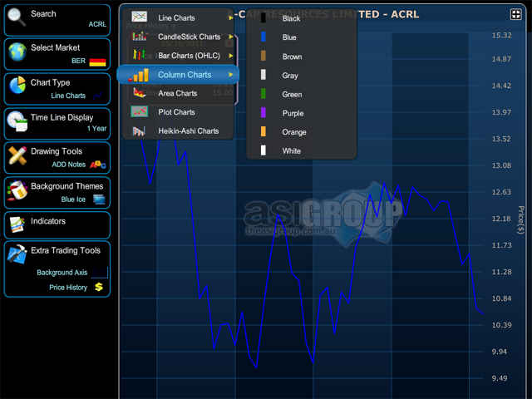Select Column Charts menu entry
Viewport: 532px width, 399px height.
pyautogui.click(x=178, y=75)
